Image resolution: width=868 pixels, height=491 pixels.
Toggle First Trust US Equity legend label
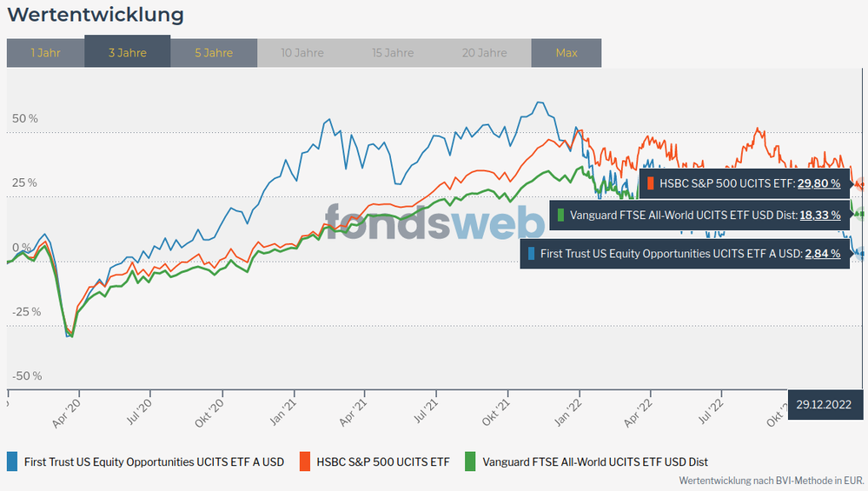click(x=153, y=461)
